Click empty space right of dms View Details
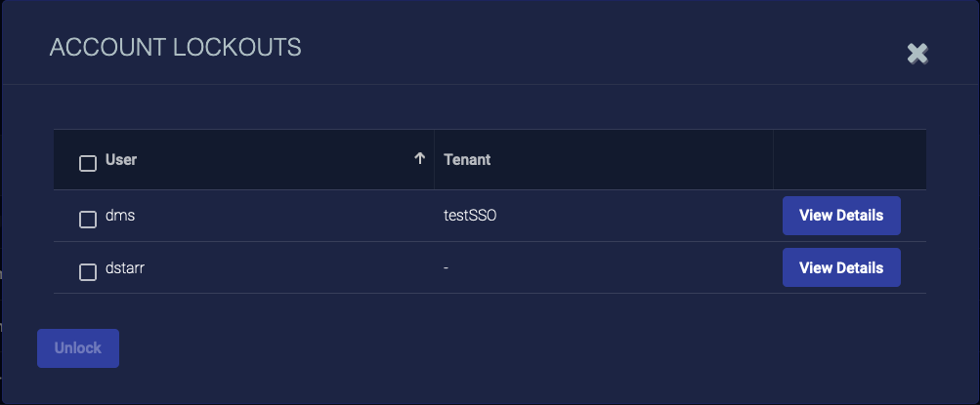The image size is (980, 405). [x=914, y=216]
